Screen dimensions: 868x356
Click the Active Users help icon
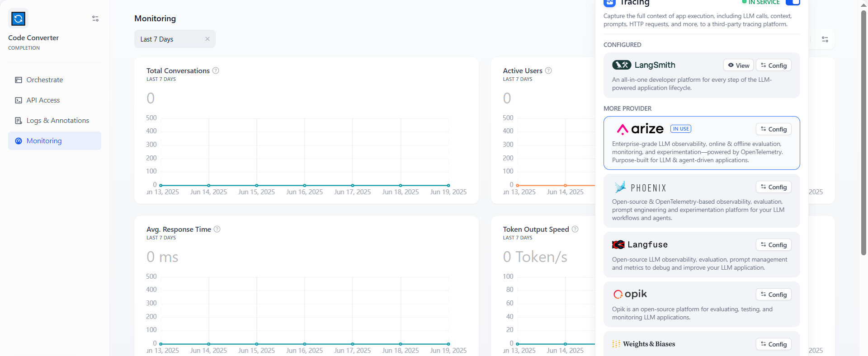point(548,70)
